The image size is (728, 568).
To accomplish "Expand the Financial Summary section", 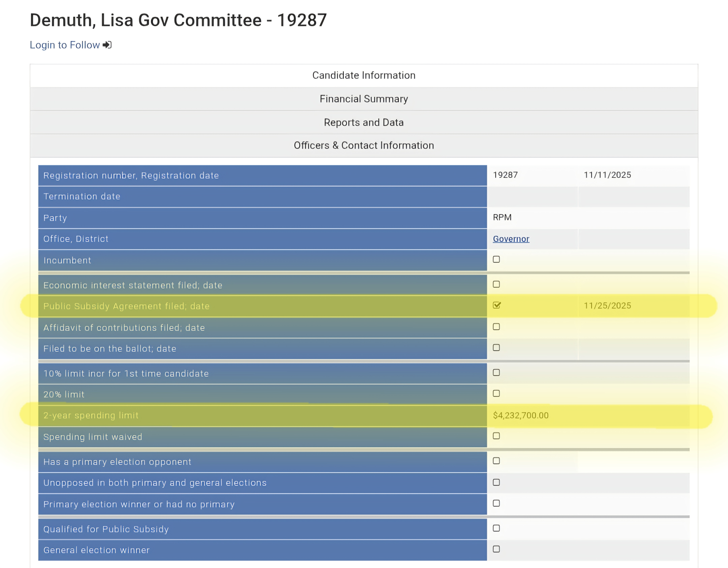I will pos(364,99).
